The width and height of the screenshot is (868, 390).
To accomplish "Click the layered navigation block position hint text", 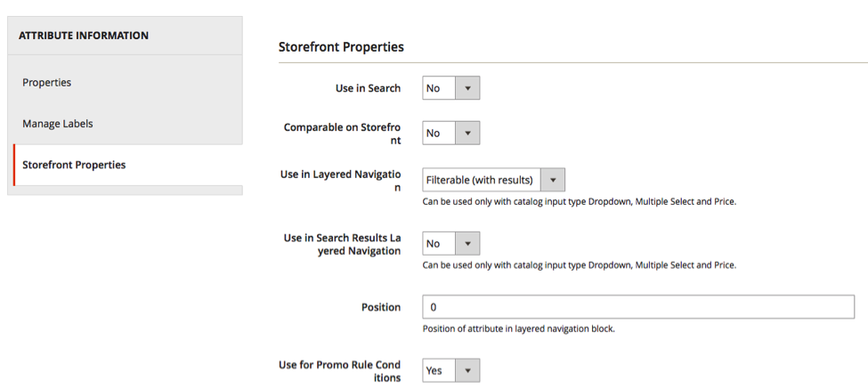I will point(519,329).
